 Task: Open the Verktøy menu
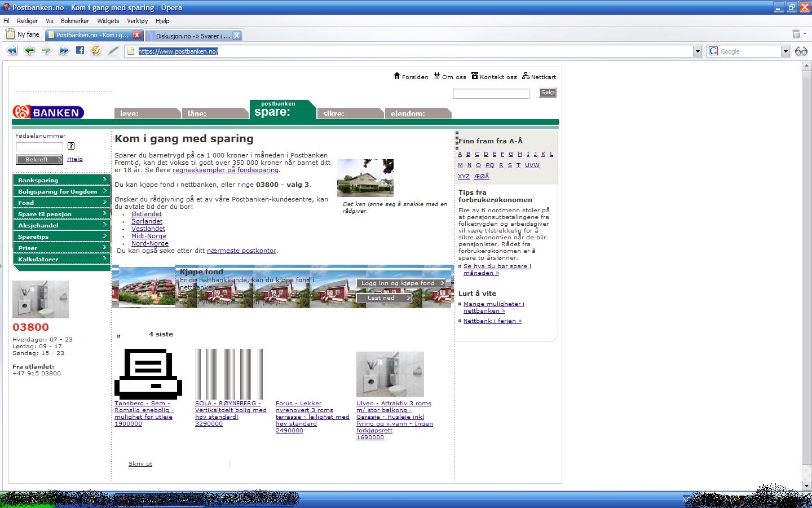click(x=138, y=21)
